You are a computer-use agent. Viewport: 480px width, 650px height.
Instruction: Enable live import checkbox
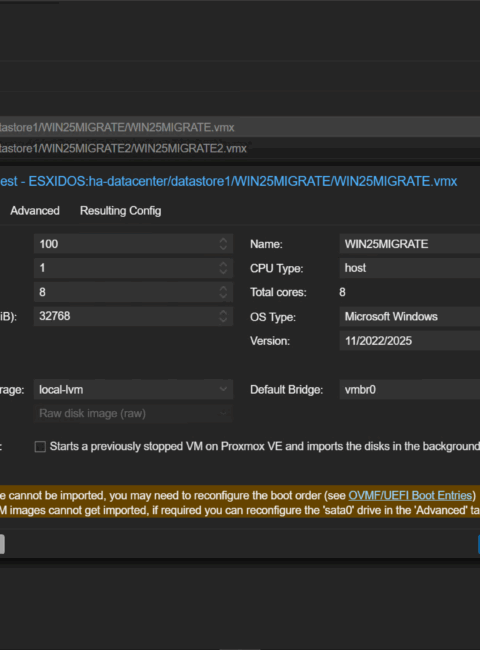(x=40, y=446)
